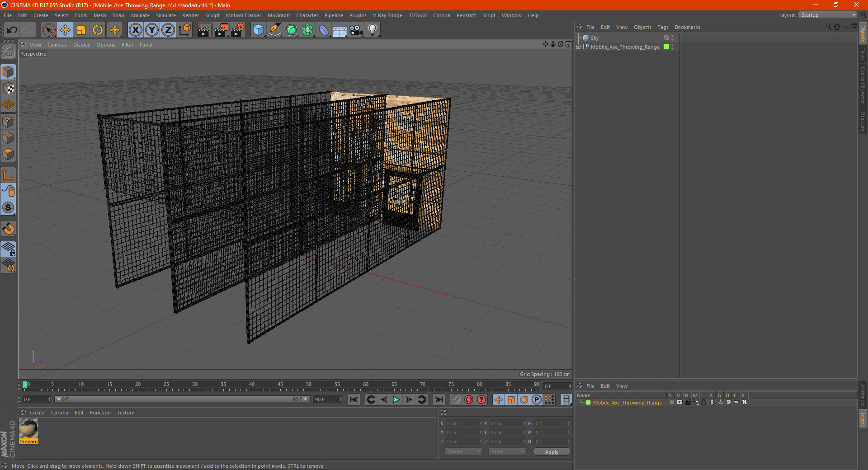Activate the Move tool in top toolbar

click(x=65, y=30)
